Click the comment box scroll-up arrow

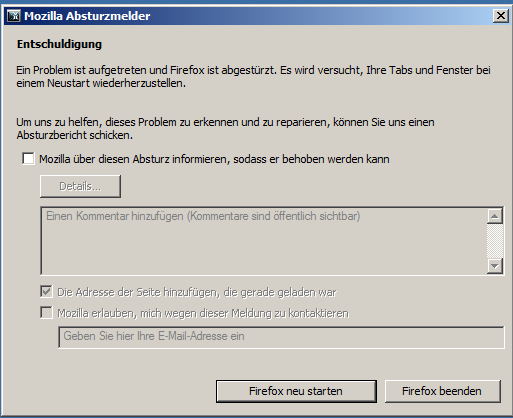click(x=495, y=216)
